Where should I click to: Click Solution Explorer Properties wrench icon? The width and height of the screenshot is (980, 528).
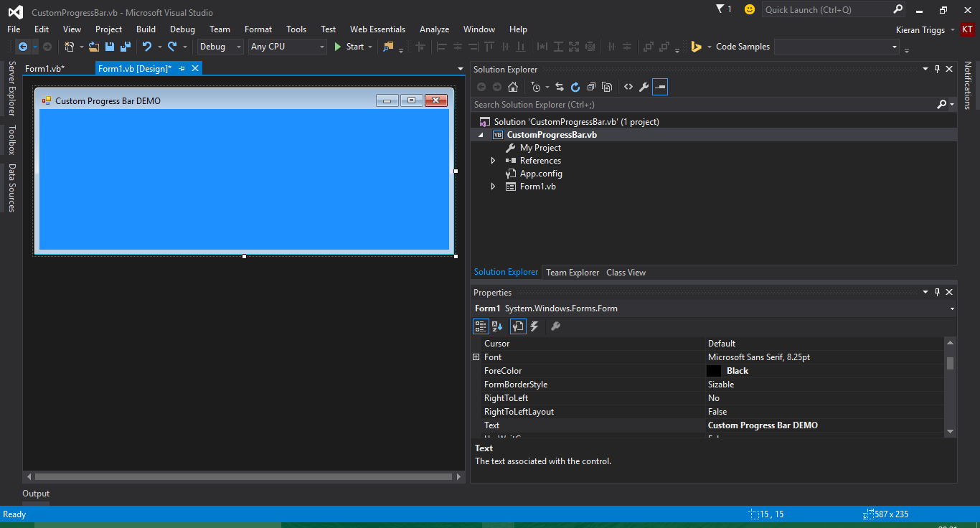pyautogui.click(x=644, y=87)
